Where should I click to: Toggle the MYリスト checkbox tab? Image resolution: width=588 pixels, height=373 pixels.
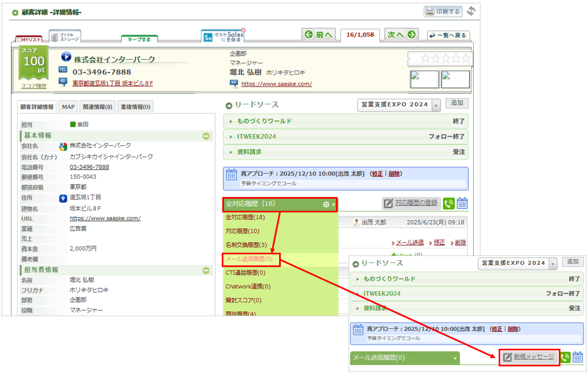tap(29, 39)
